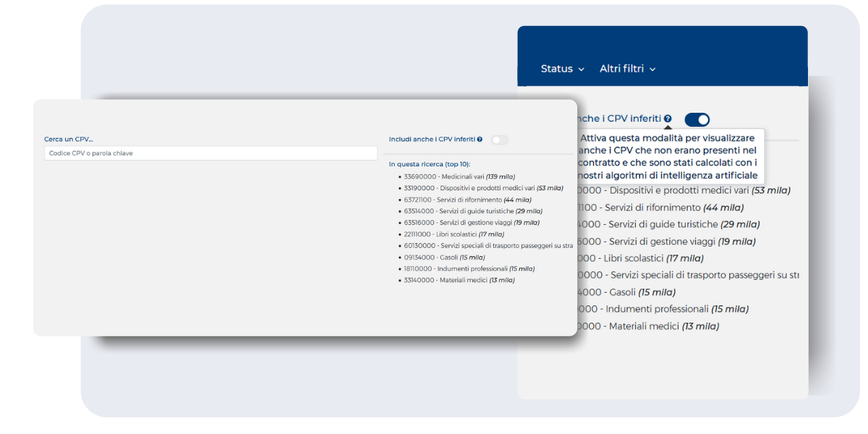Open the Status dropdown
The width and height of the screenshot is (868, 434).
point(562,69)
